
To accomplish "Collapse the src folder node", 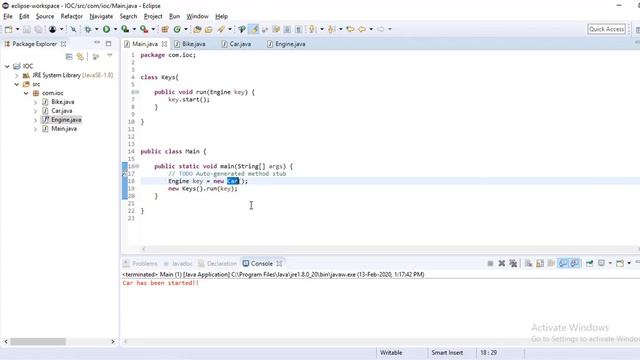I will 17,84.
